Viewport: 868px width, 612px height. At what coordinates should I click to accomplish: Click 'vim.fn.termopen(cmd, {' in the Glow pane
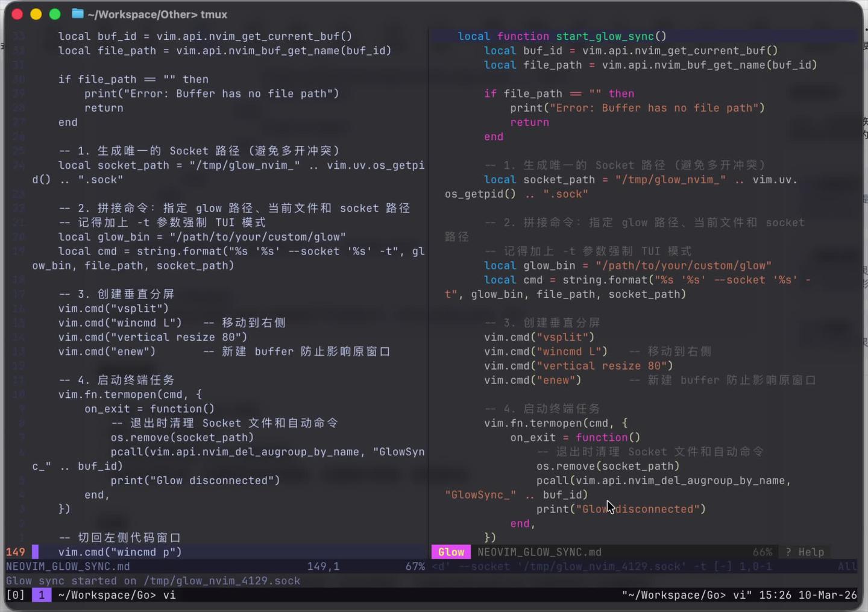(x=556, y=423)
